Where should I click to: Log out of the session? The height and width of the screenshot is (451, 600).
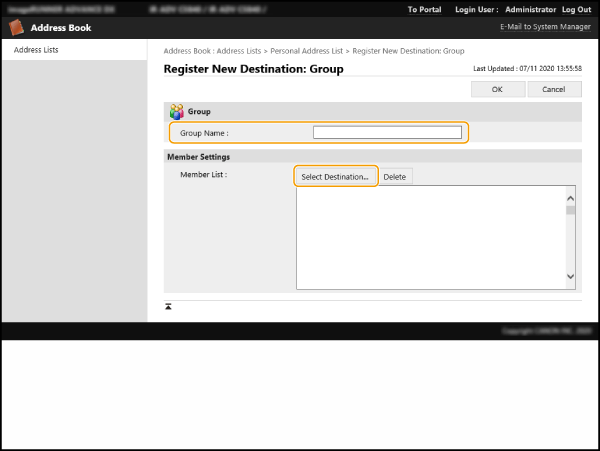(576, 10)
